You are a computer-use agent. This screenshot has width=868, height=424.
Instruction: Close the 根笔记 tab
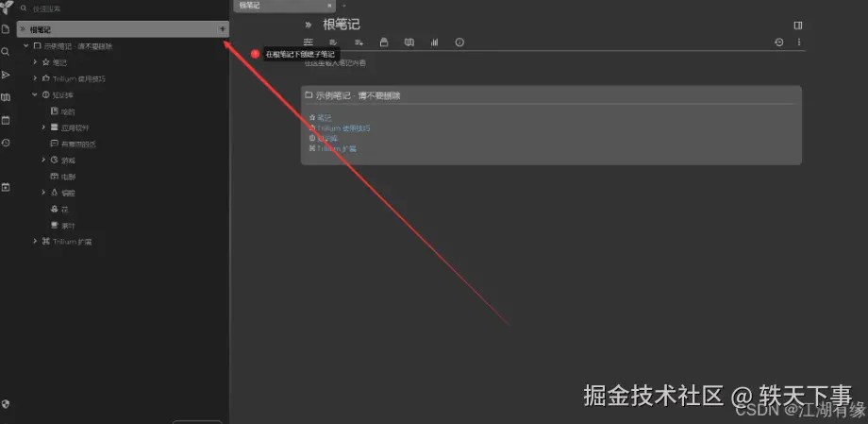(x=330, y=6)
